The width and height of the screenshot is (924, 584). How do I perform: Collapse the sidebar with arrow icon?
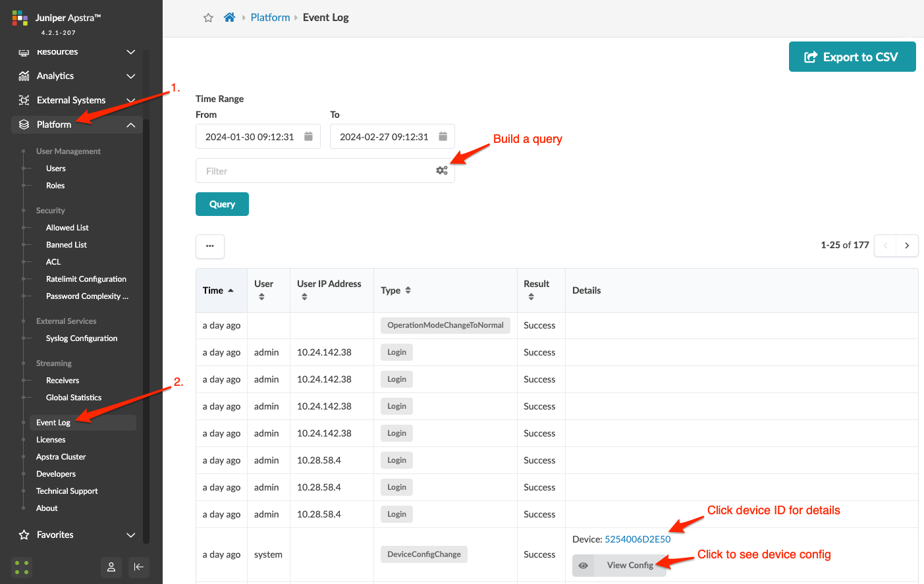(138, 567)
